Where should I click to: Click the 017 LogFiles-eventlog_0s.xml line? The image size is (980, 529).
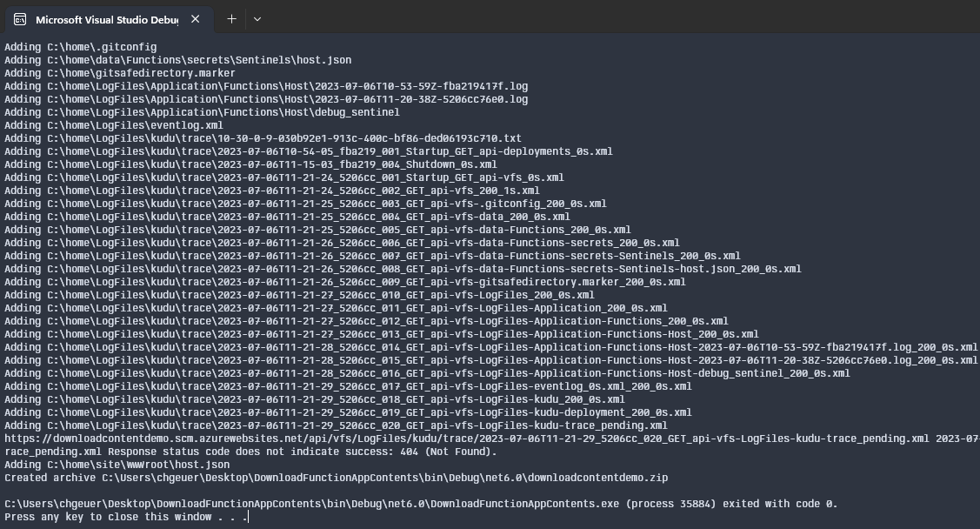pos(348,388)
